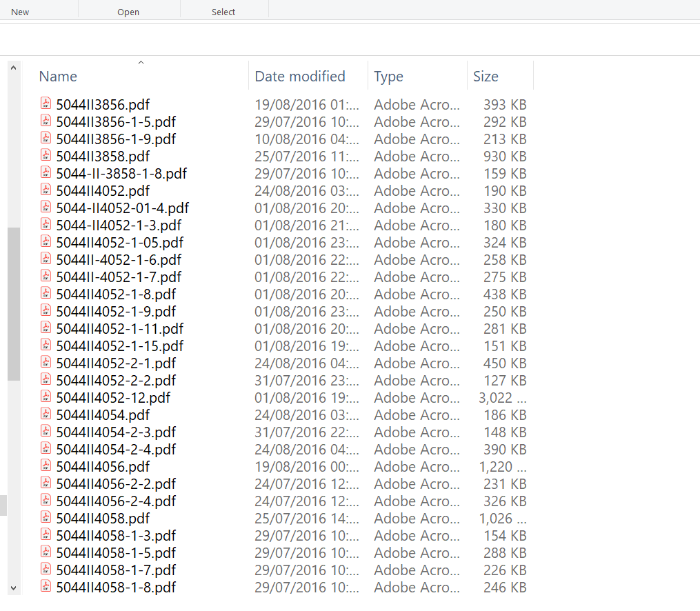
Task: Click the PDF icon for 5044-II-3858-1-8.pdf
Action: [x=46, y=173]
